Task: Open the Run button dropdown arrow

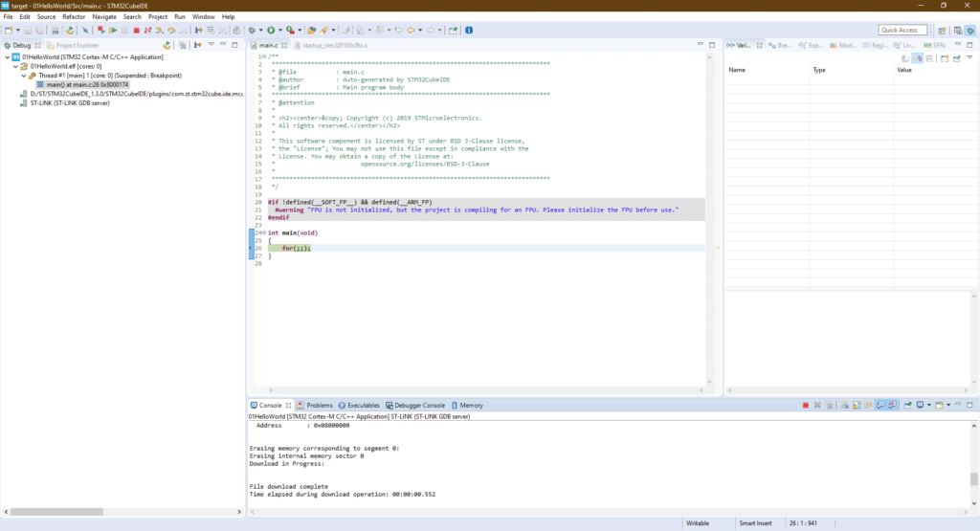Action: click(x=280, y=31)
